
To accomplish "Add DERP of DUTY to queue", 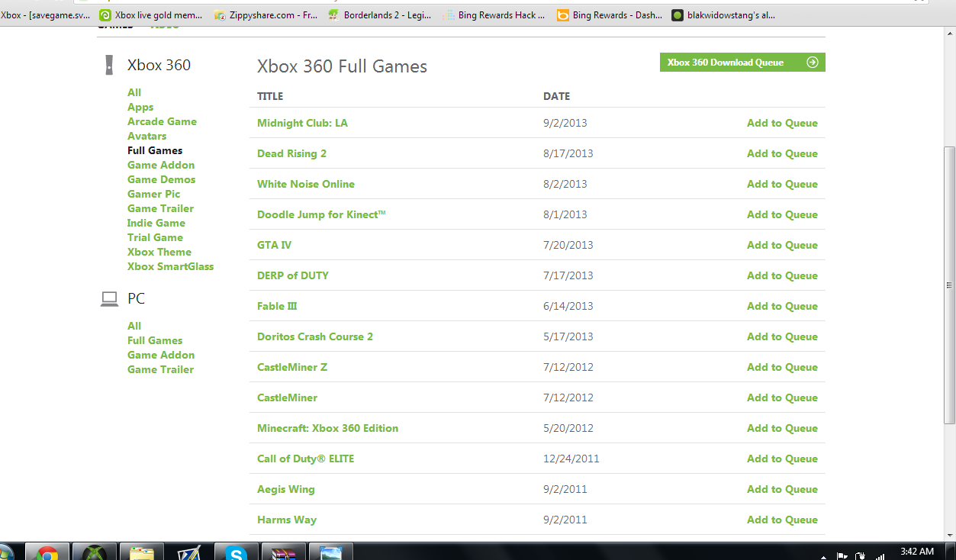I will tap(782, 275).
